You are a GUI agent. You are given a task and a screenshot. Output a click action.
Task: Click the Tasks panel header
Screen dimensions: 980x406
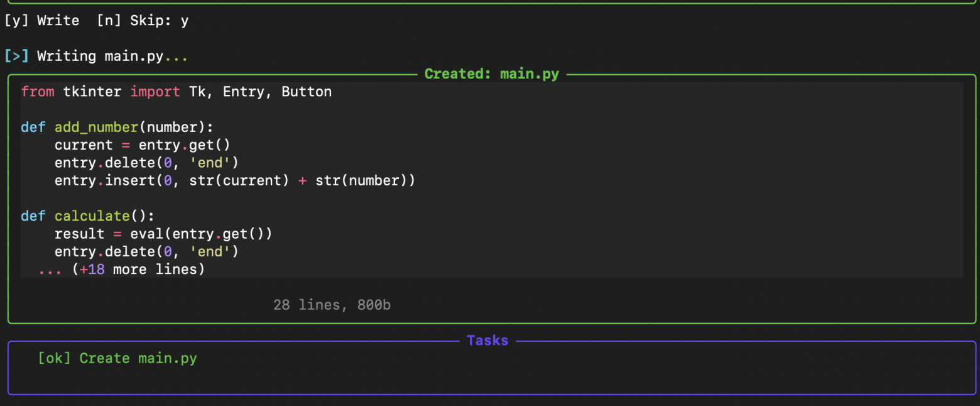(x=487, y=341)
